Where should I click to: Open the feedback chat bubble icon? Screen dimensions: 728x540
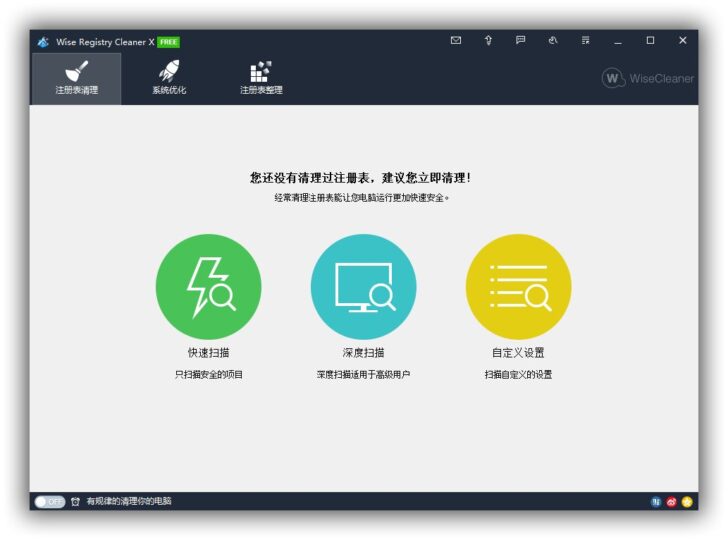(520, 41)
